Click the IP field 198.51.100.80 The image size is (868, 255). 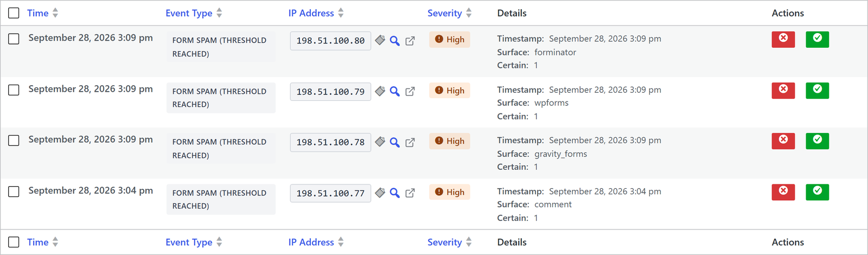[330, 41]
